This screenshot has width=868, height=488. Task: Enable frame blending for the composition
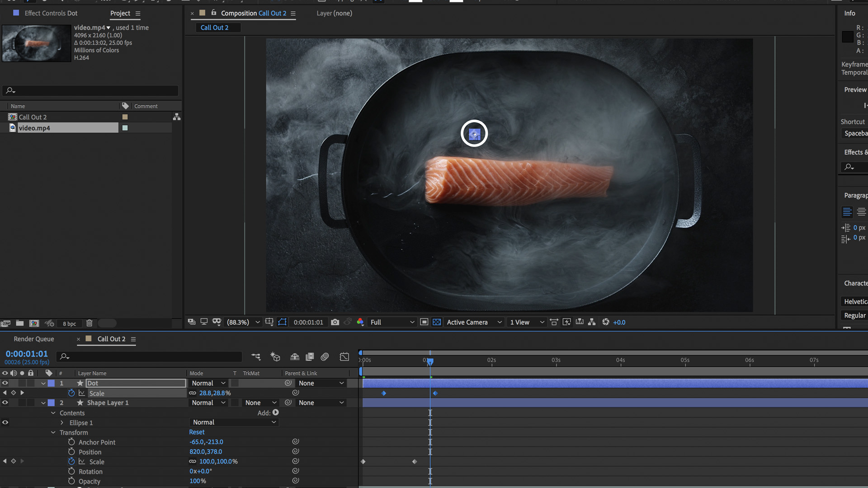tap(310, 357)
